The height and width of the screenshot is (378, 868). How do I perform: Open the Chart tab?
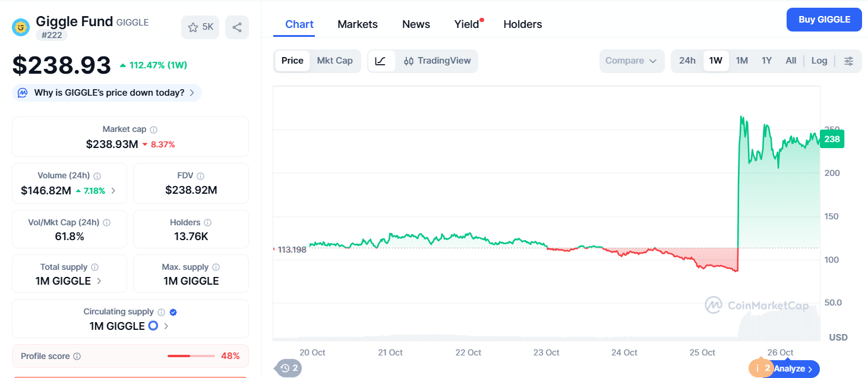[299, 24]
